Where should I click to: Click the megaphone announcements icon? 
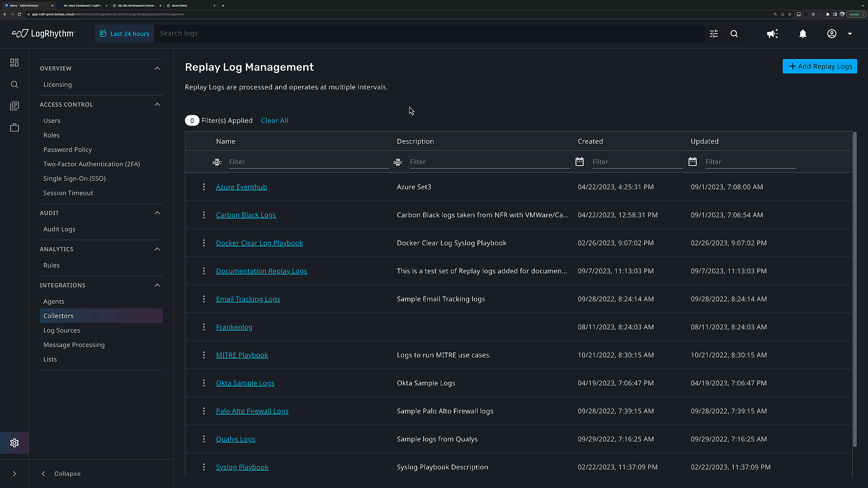[x=772, y=34]
